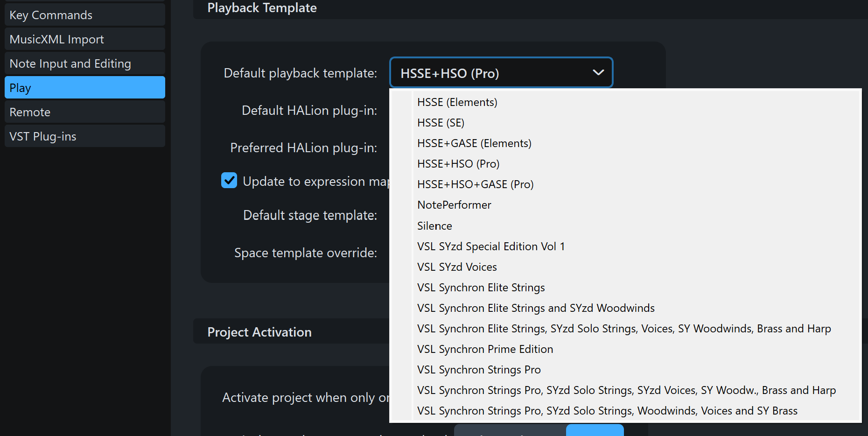
Task: Pick VSL Synchron Elite Strings and SYzd Woodwinds
Action: (x=625, y=308)
